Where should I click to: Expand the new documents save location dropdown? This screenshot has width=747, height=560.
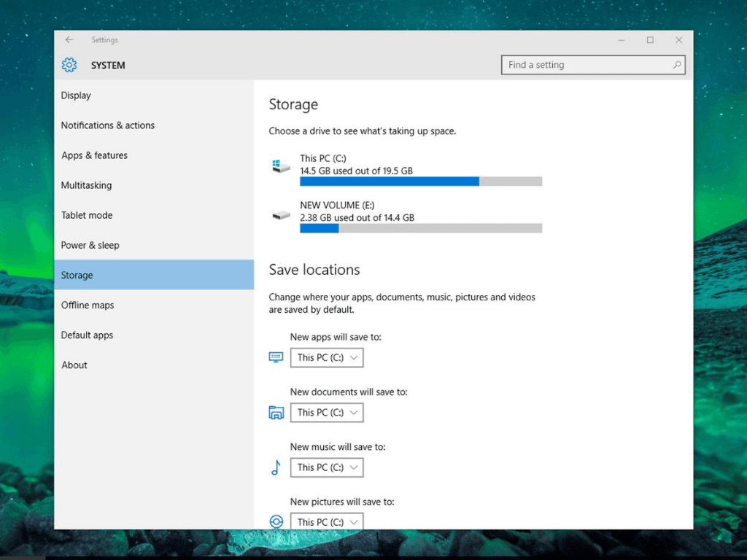tap(327, 413)
